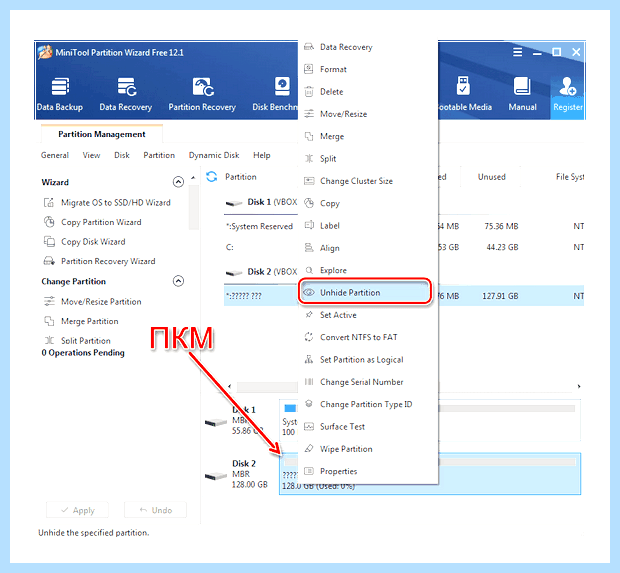Open the hamburger menu in title bar
Viewport: 620px width, 573px height.
tap(518, 52)
